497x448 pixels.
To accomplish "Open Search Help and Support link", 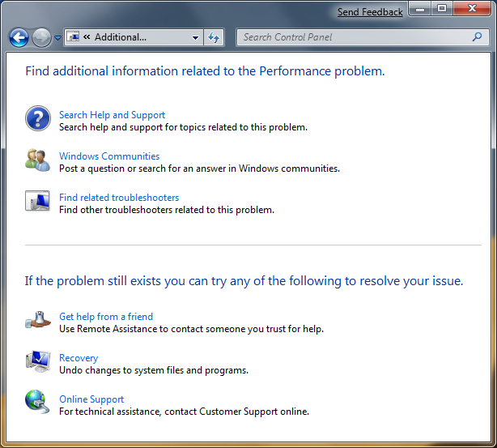I will coord(113,114).
